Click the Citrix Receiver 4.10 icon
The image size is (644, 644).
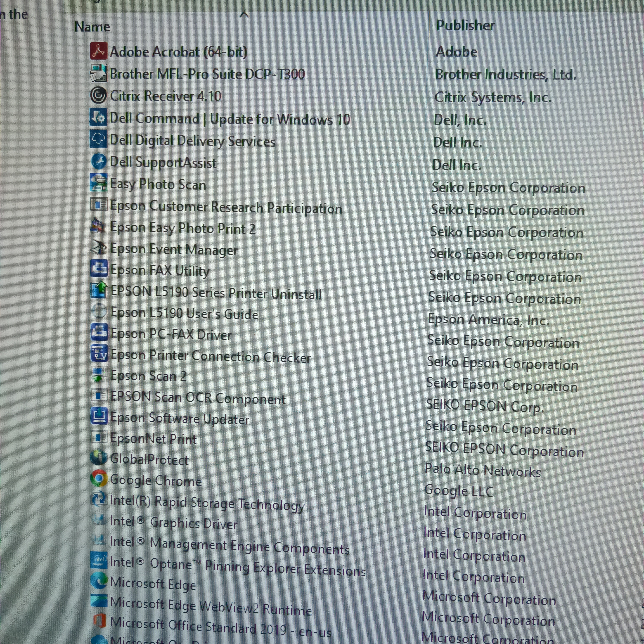pyautogui.click(x=98, y=96)
